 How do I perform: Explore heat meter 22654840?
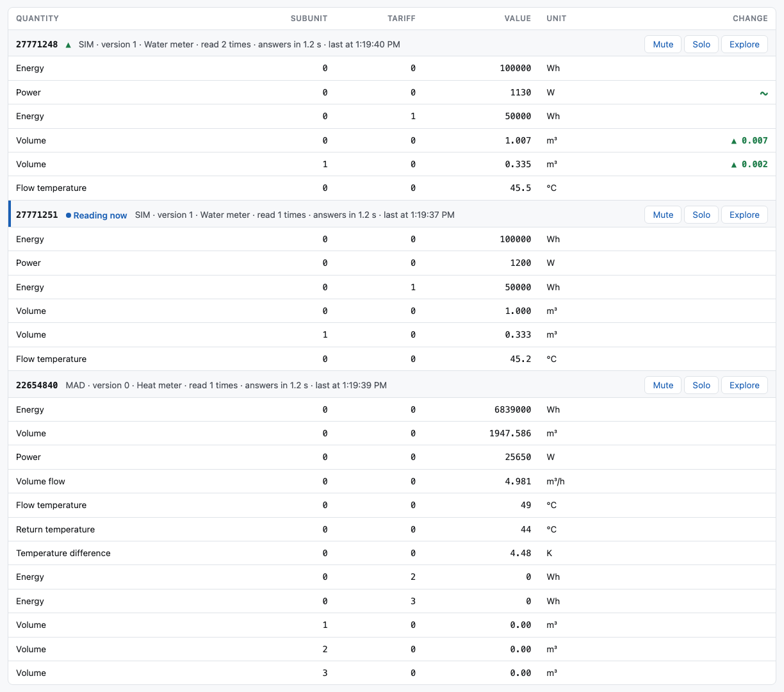[x=744, y=385]
